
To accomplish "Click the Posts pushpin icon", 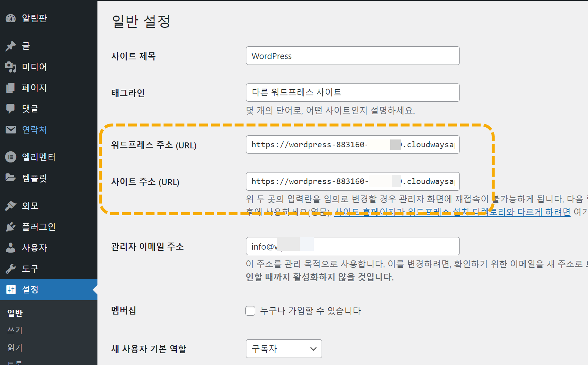I will tap(11, 46).
